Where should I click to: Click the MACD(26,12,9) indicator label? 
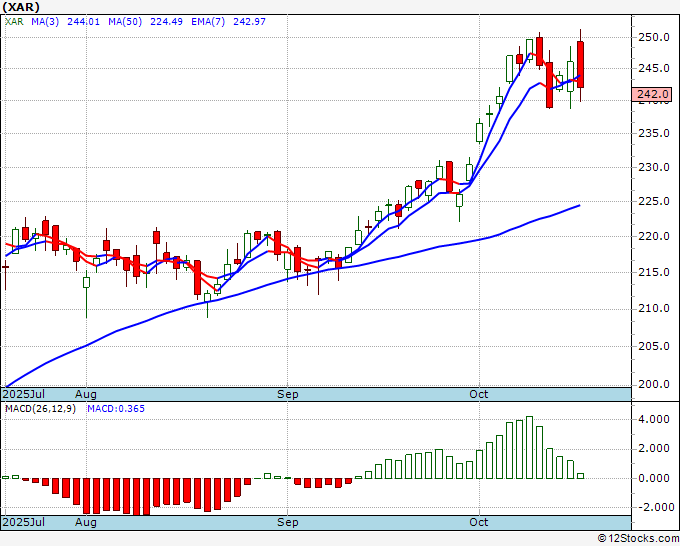click(x=40, y=409)
